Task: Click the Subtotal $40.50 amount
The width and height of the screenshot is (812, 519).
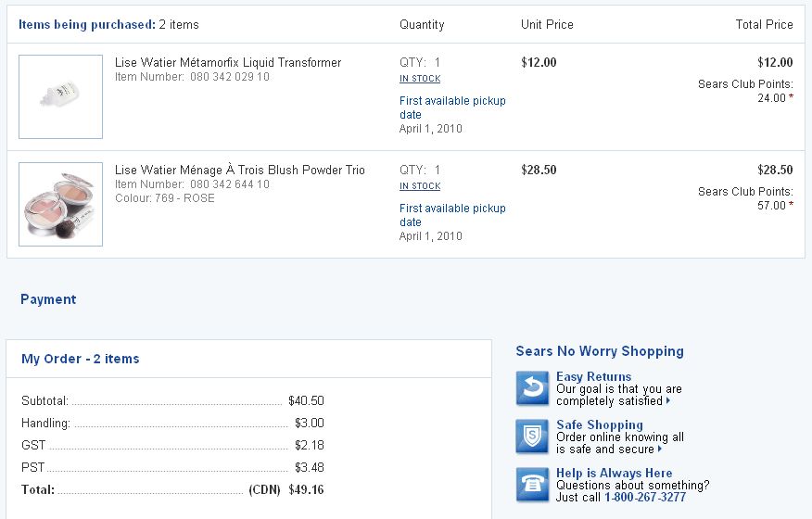Action: 306,400
